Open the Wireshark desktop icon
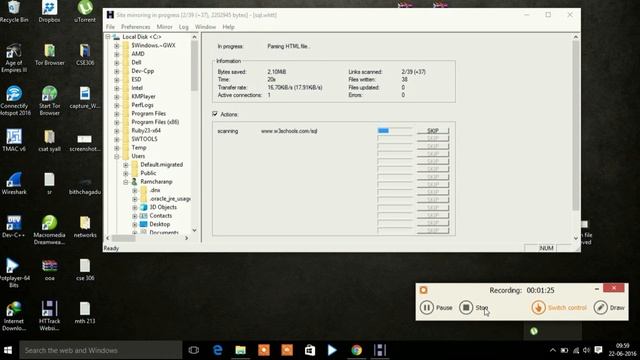Image resolution: width=640 pixels, height=360 pixels. point(14,184)
